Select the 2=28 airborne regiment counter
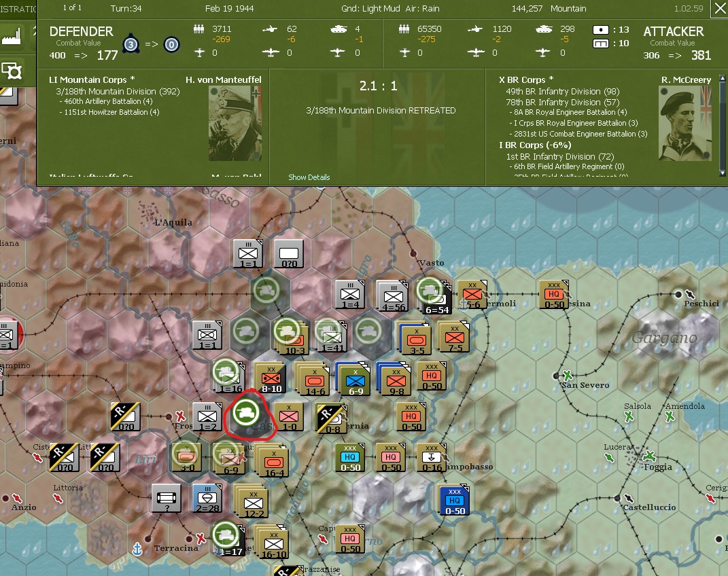The width and height of the screenshot is (728, 576). tap(207, 498)
